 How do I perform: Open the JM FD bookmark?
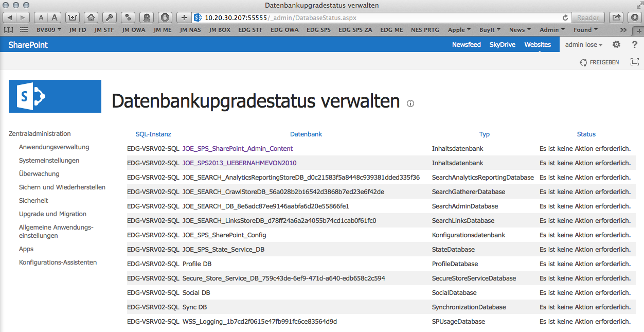coord(78,30)
